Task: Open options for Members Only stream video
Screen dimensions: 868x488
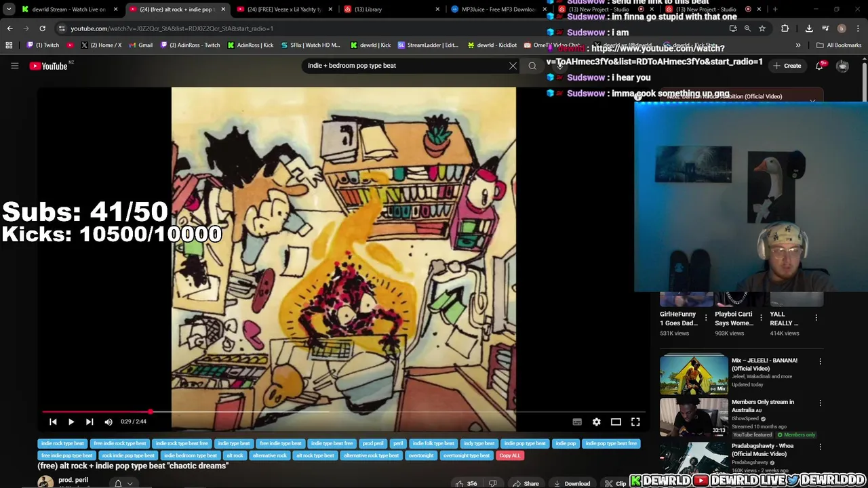Action: 820,403
